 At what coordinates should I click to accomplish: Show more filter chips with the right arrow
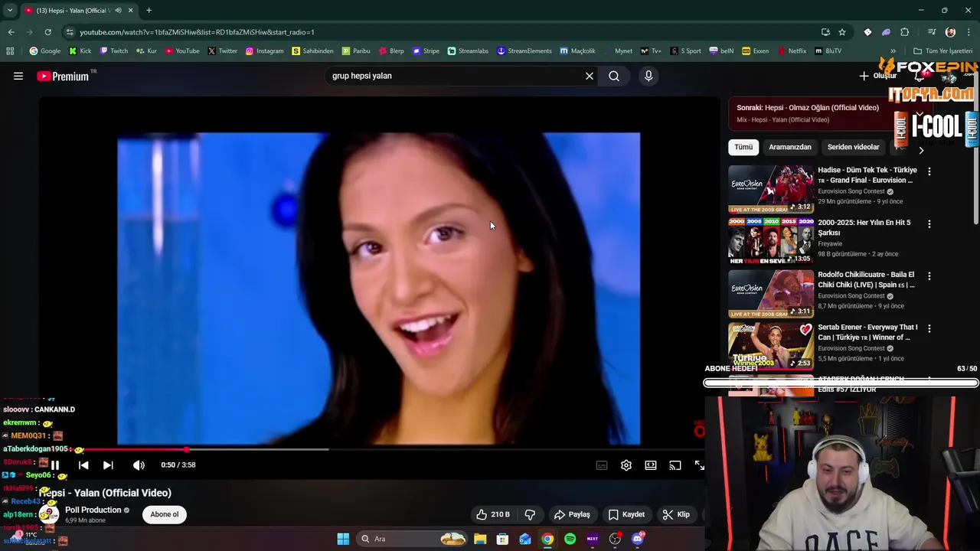[x=921, y=150]
